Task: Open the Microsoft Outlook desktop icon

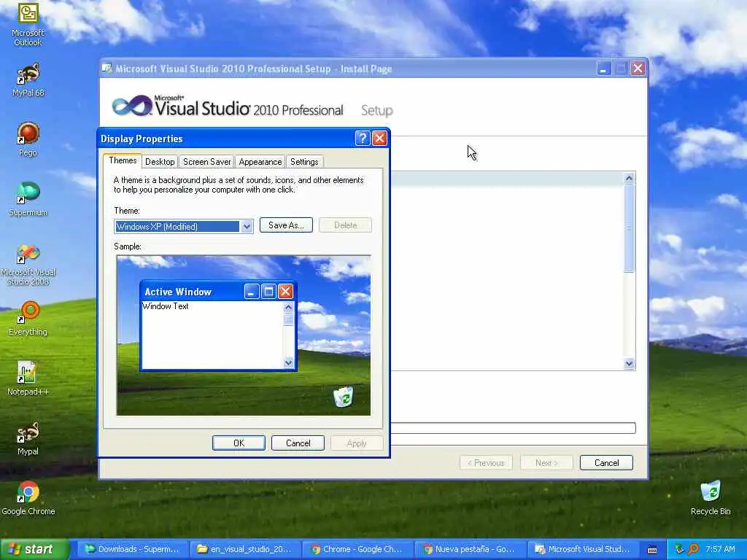Action: [x=28, y=24]
